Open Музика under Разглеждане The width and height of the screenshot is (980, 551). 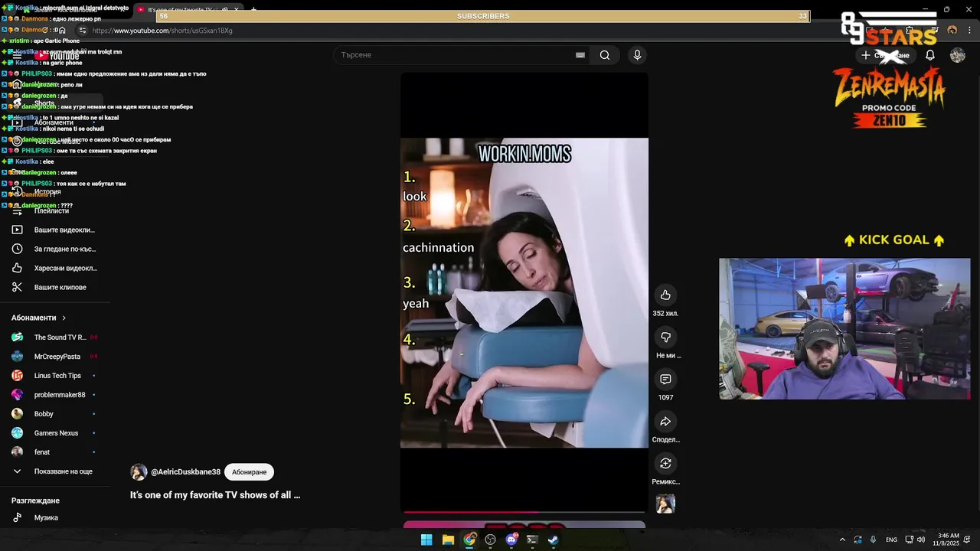click(55, 517)
